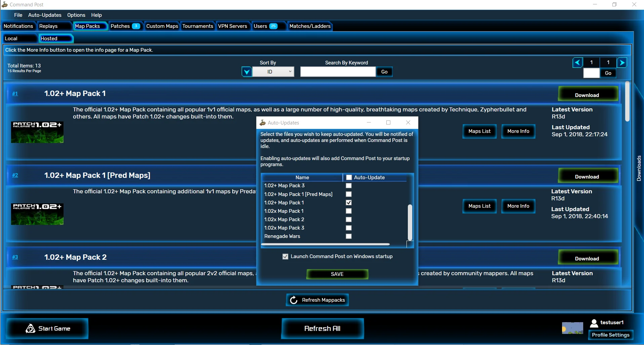The image size is (644, 345).
Task: Switch to the Tournaments tab
Action: (198, 26)
